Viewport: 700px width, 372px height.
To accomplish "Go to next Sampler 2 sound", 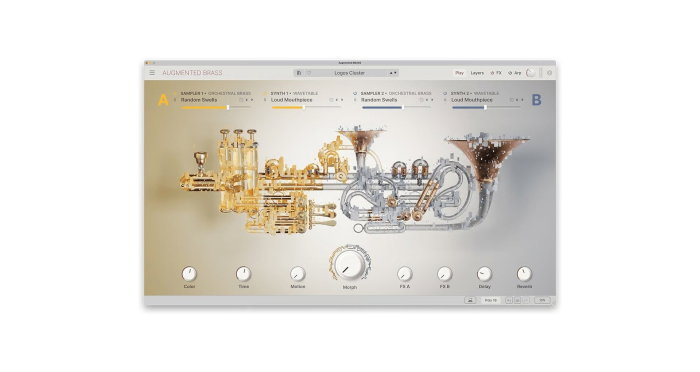I will click(432, 100).
